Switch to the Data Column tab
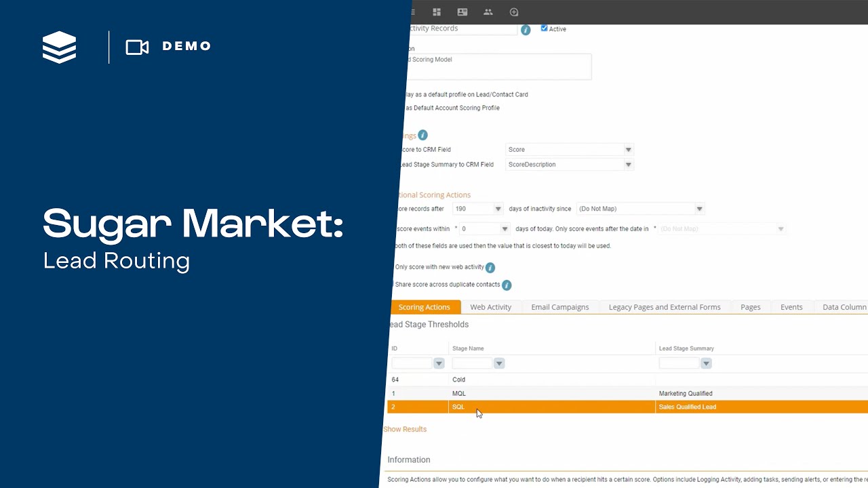 842,307
